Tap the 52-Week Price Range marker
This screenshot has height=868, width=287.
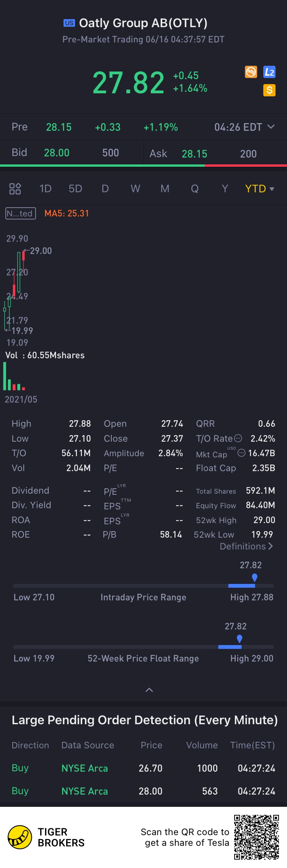pyautogui.click(x=240, y=639)
